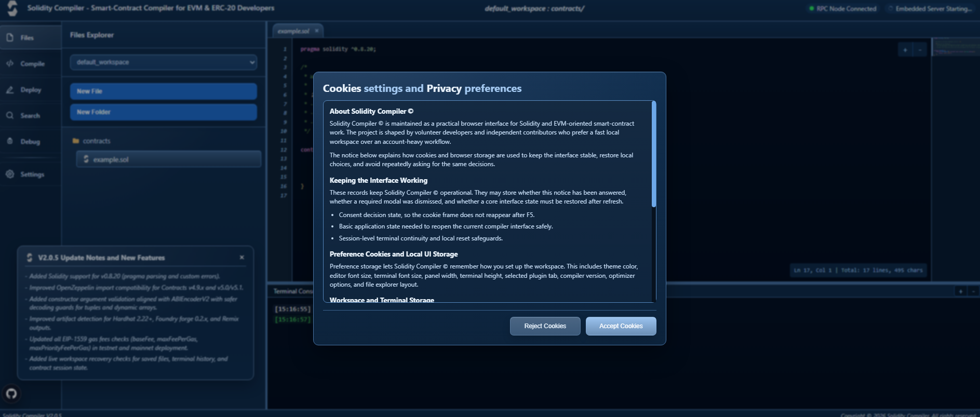Close the V2.0.5 Update Notes panel
Viewport: 980px width, 417px height.
(x=242, y=258)
